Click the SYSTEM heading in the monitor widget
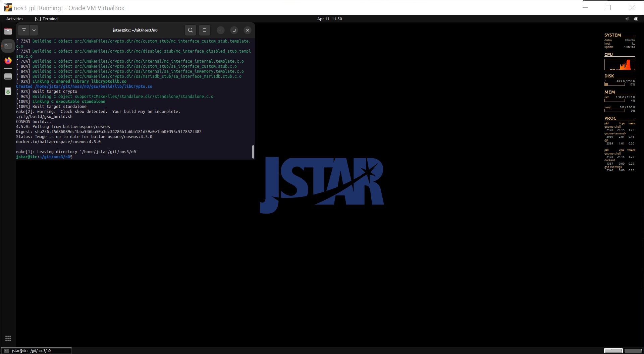 (x=612, y=35)
